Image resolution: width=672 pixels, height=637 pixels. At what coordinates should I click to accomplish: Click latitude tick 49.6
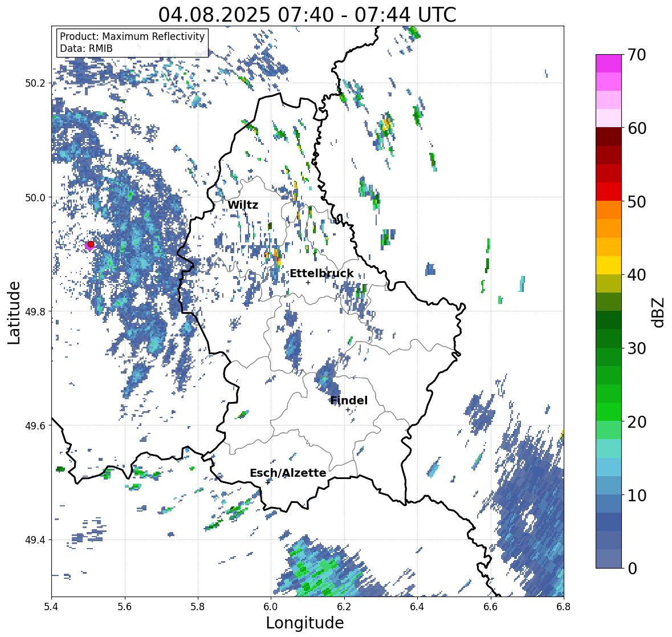tap(35, 425)
